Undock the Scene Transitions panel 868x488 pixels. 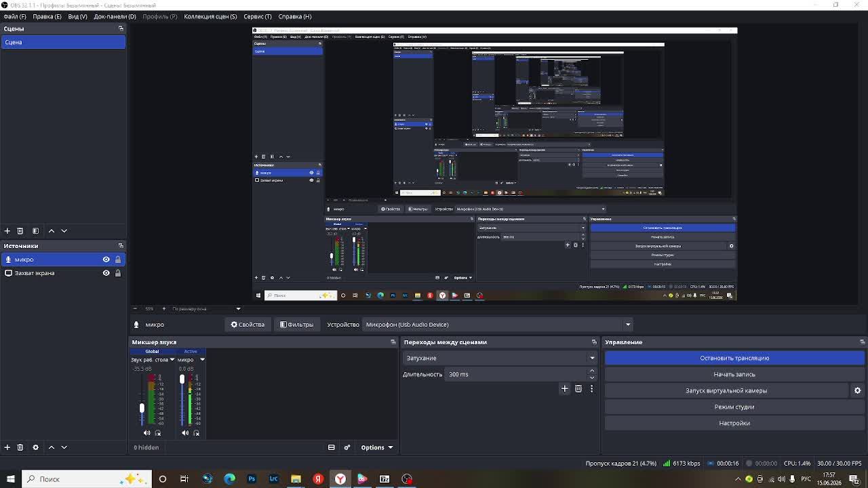pos(594,342)
